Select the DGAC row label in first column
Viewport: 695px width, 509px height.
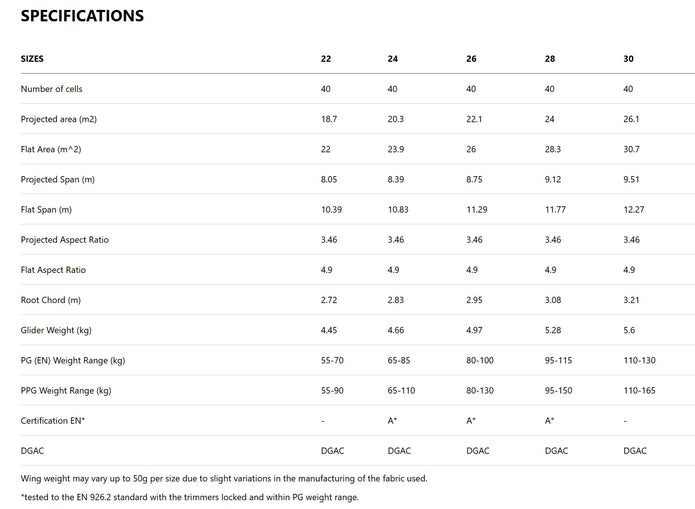click(33, 450)
